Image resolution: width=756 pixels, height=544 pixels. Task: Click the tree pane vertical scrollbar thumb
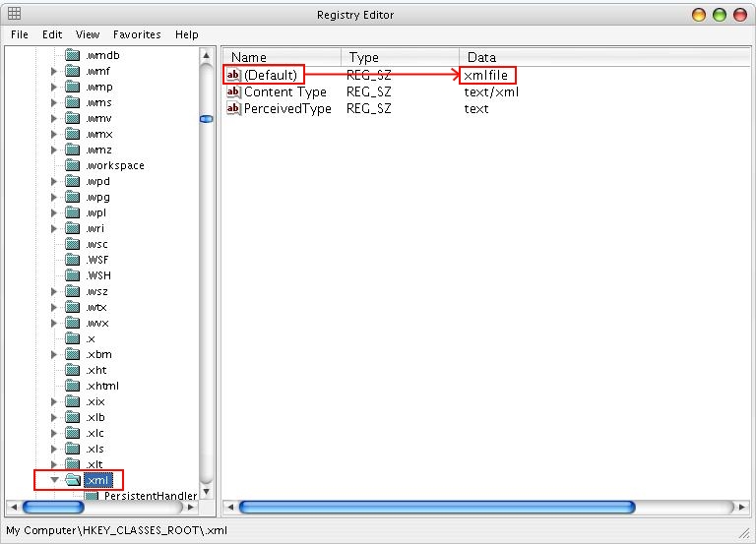207,118
